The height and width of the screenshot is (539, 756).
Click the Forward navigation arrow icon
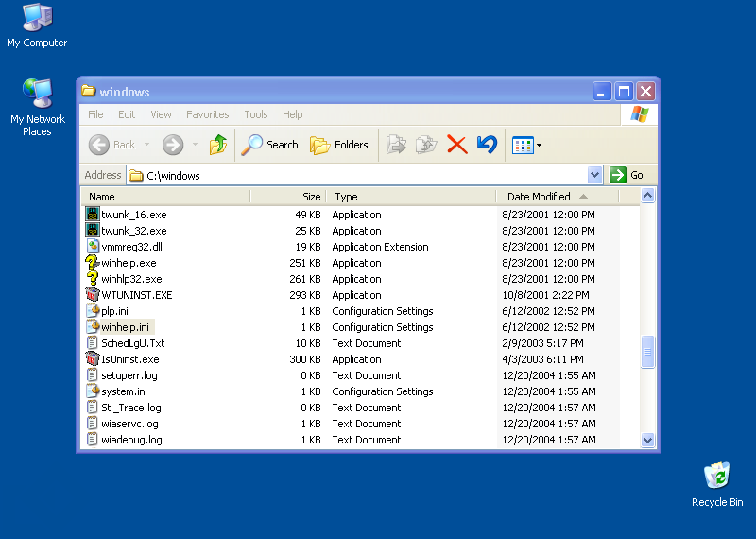tap(173, 145)
